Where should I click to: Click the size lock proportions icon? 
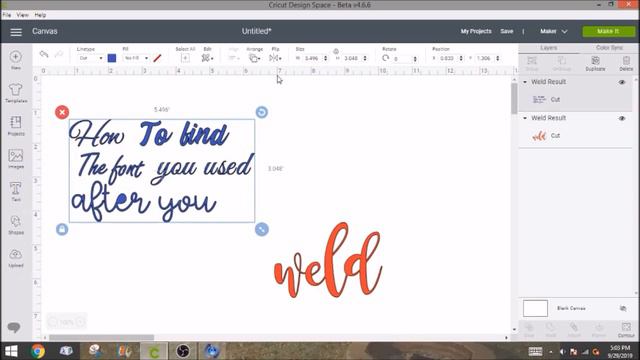[336, 51]
